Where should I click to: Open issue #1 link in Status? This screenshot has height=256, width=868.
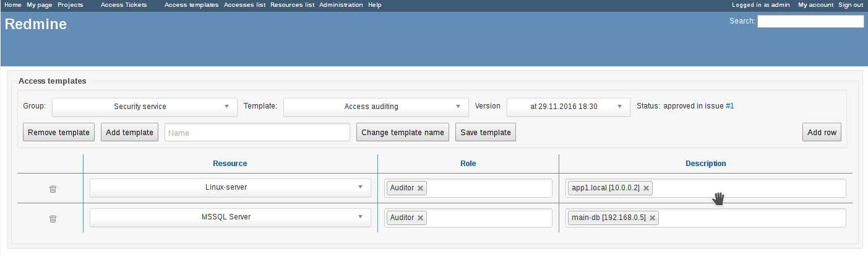click(730, 106)
